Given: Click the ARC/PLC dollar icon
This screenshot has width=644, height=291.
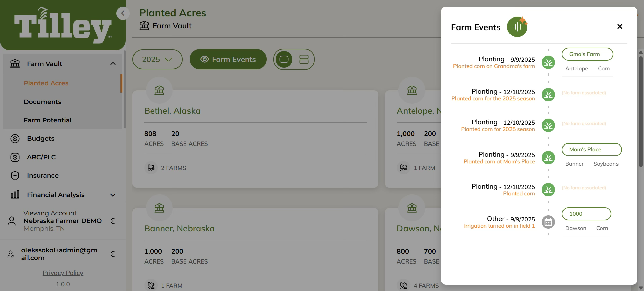Looking at the screenshot, I should pyautogui.click(x=15, y=157).
